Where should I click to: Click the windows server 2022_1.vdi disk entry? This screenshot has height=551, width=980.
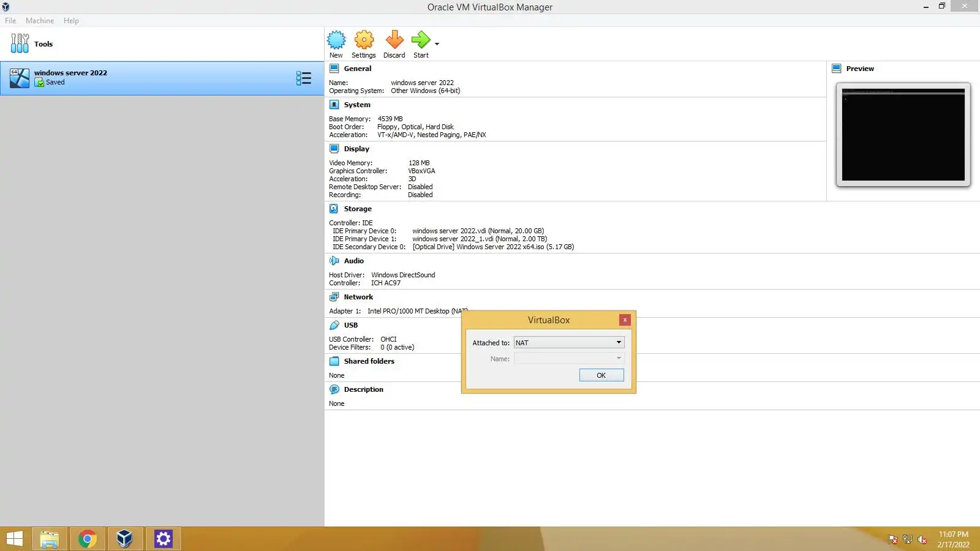coord(480,239)
